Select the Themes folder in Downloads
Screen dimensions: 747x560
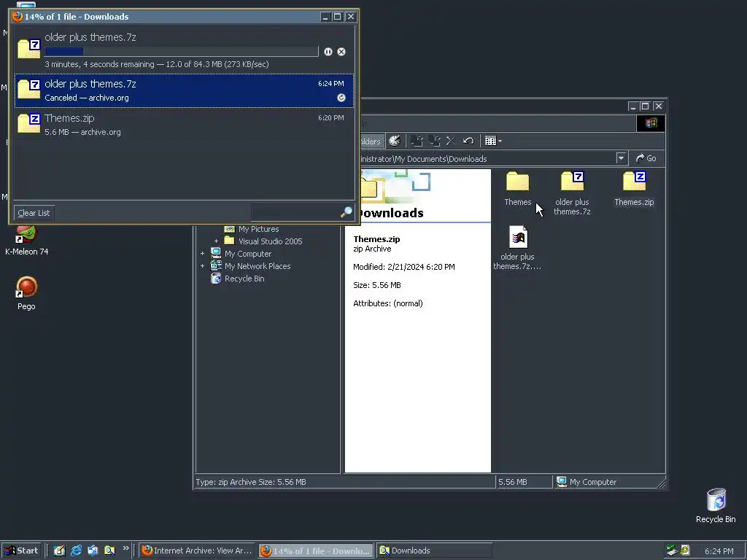(x=517, y=189)
